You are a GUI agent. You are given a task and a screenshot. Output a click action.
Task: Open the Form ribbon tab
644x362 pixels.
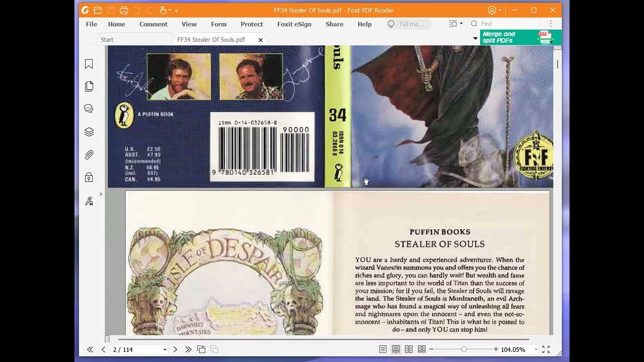pos(219,24)
